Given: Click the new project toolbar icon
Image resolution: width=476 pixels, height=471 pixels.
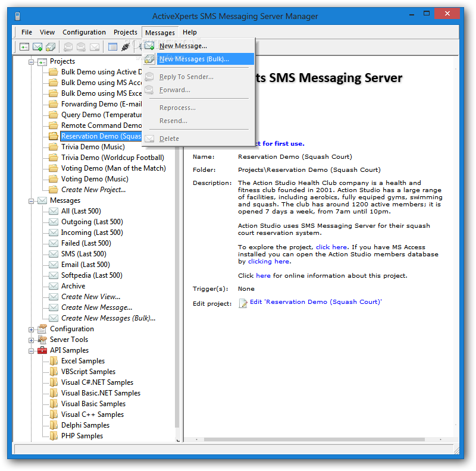Looking at the screenshot, I should [x=24, y=47].
